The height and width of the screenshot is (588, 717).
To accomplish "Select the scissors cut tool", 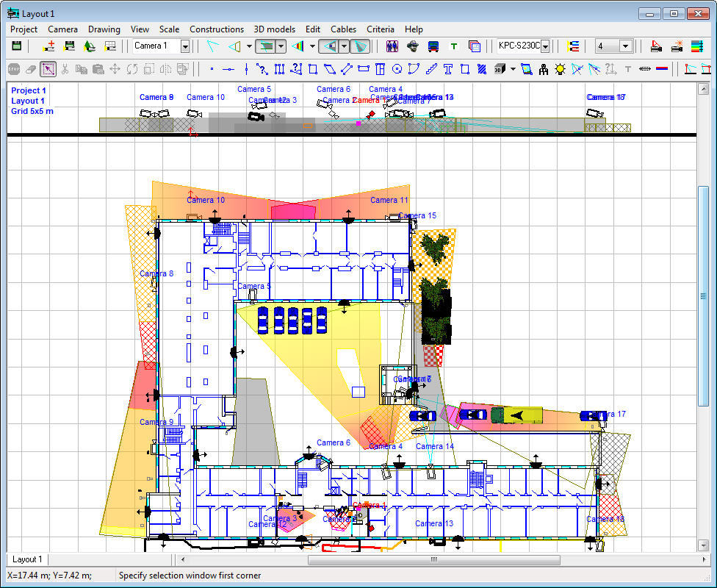I will pyautogui.click(x=65, y=70).
